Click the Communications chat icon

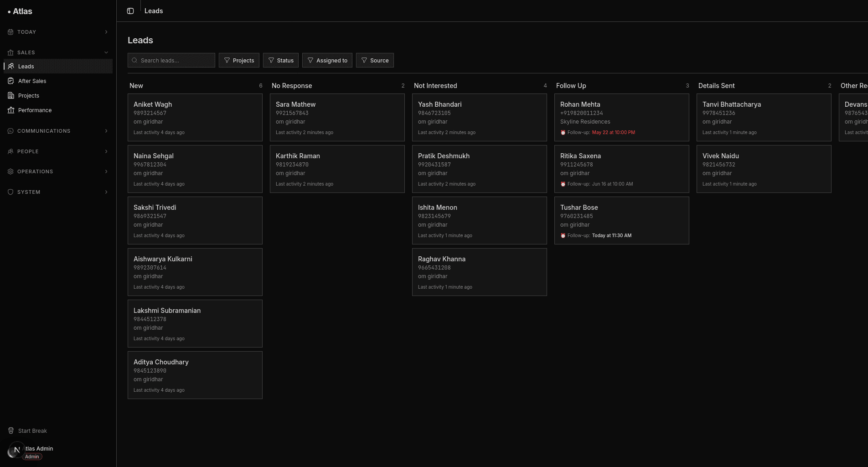point(10,131)
